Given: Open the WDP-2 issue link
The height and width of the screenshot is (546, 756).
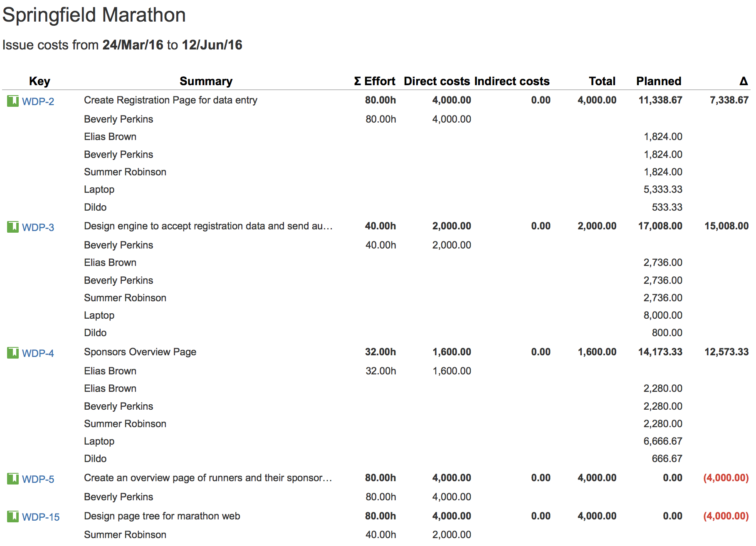Looking at the screenshot, I should [38, 101].
